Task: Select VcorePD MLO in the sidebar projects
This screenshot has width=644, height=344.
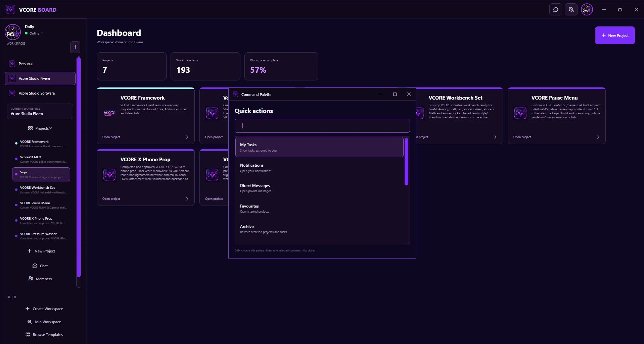Action: click(41, 159)
